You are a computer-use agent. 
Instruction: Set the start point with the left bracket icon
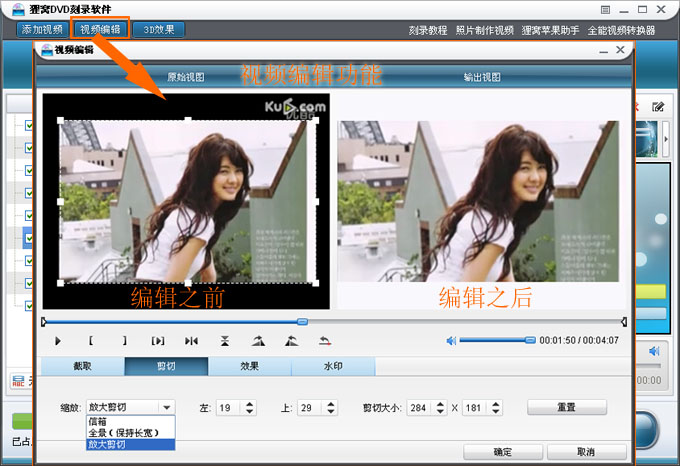[x=91, y=341]
